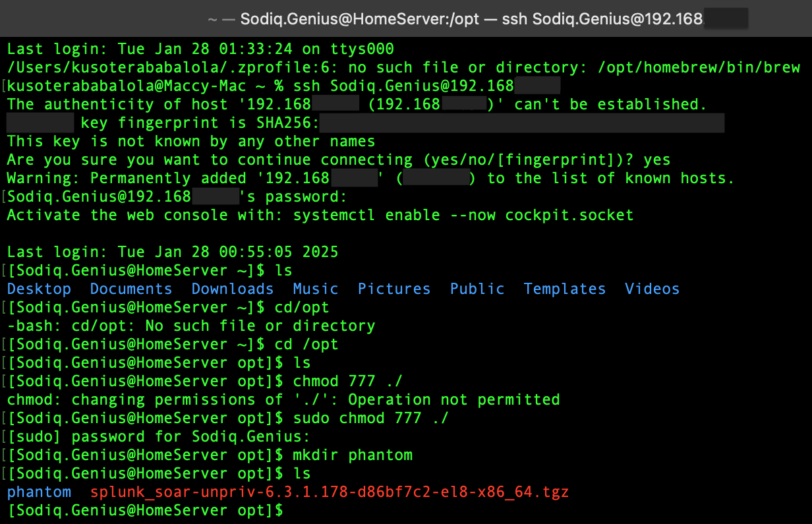
Task: Click the Music directory name
Action: coord(316,289)
